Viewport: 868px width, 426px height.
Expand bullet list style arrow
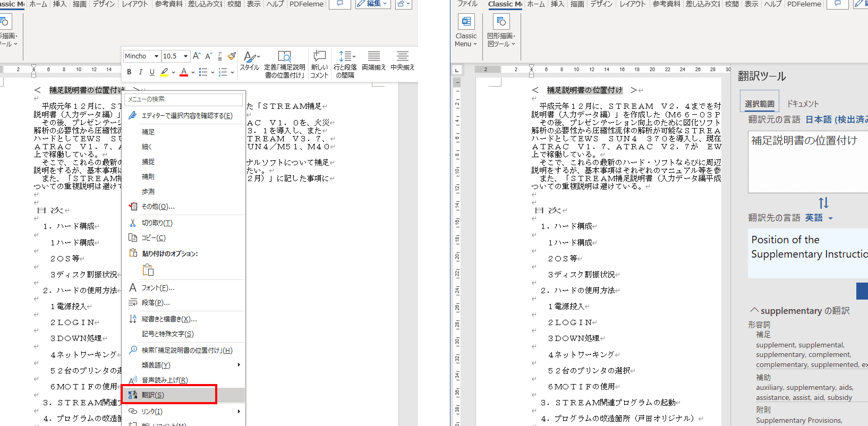pyautogui.click(x=212, y=72)
